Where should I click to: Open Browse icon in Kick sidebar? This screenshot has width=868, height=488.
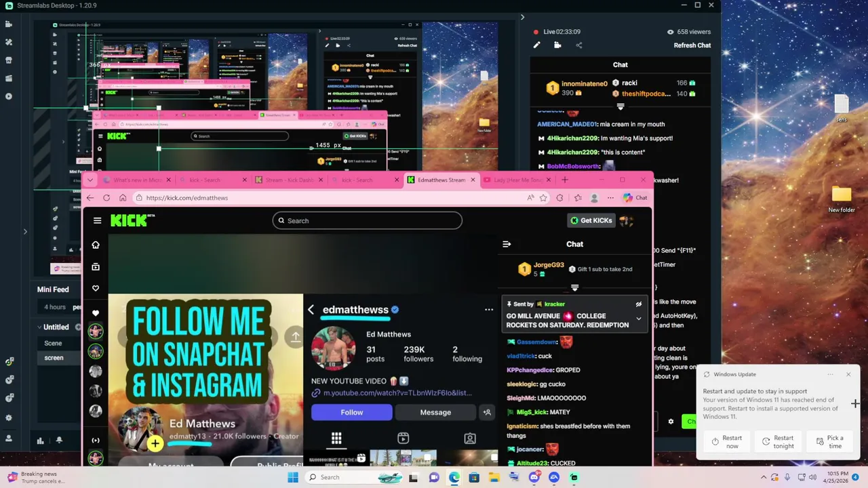[96, 267]
